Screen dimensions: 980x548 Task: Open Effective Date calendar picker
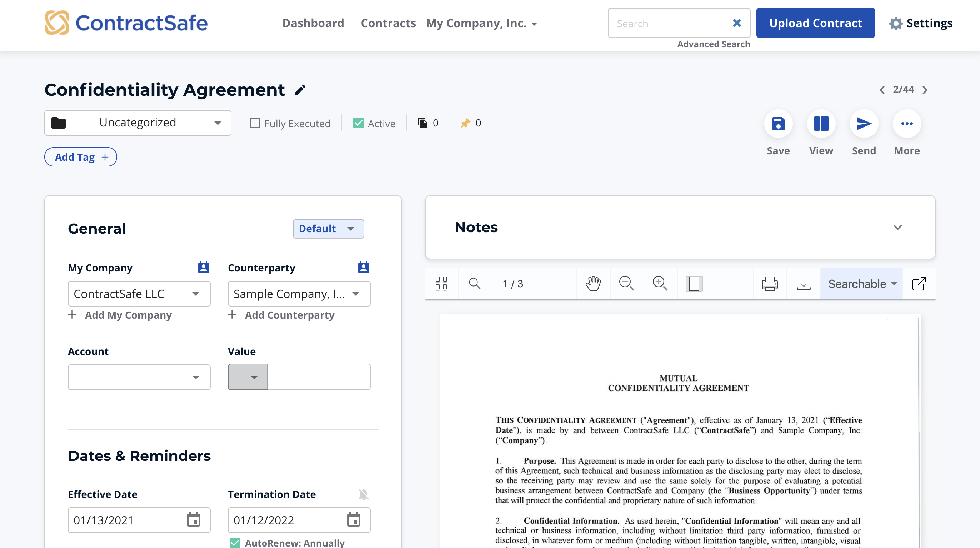(x=194, y=520)
